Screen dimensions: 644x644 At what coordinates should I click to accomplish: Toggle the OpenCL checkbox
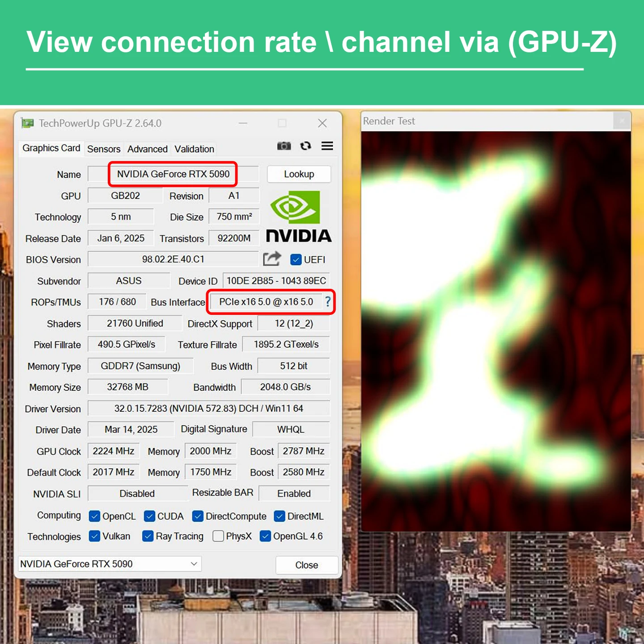pos(94,516)
